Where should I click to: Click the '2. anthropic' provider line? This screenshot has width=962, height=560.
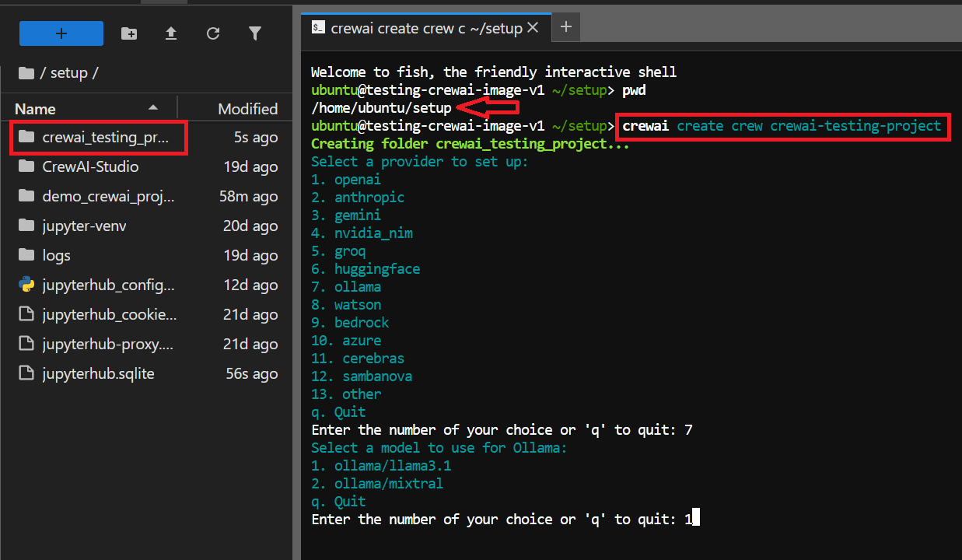[358, 198]
